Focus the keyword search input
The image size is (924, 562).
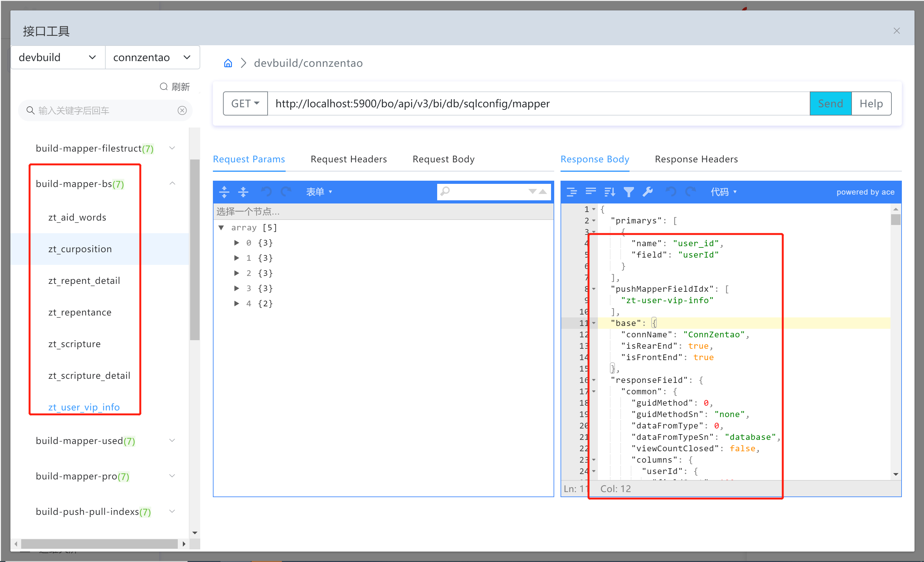click(x=105, y=110)
